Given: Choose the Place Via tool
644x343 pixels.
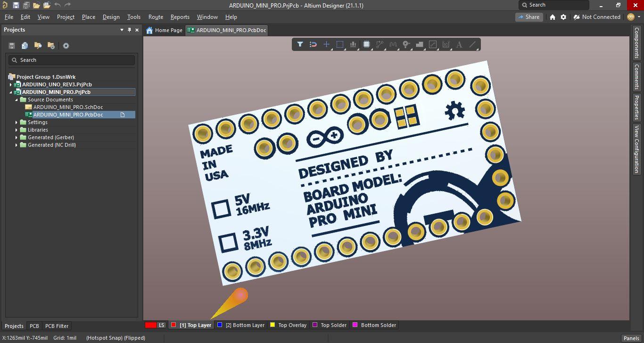Looking at the screenshot, I should click(x=406, y=44).
